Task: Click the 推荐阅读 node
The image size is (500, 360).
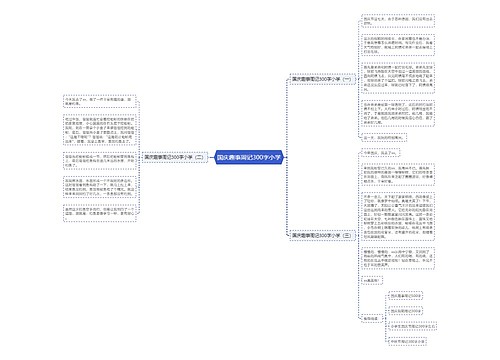Action: (371, 318)
